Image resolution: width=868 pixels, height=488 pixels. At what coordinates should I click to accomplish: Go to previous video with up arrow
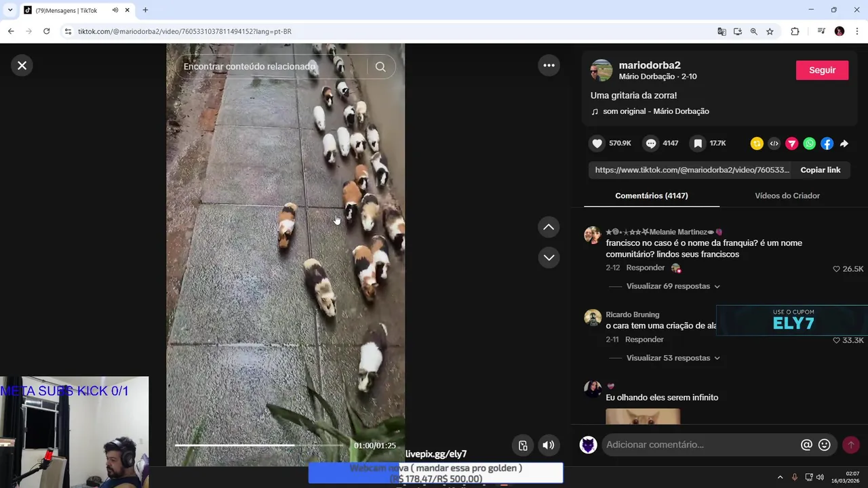[549, 227]
